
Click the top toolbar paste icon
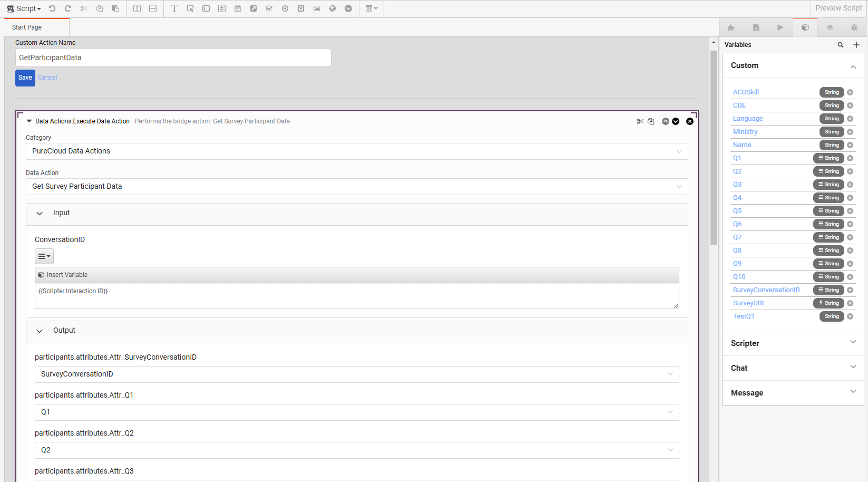115,8
